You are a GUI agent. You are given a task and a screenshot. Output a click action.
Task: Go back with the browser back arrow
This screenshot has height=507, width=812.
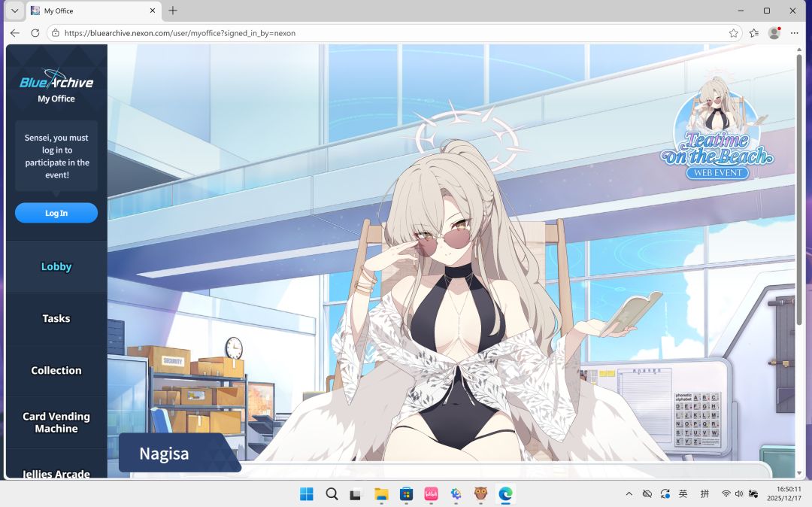tap(15, 33)
